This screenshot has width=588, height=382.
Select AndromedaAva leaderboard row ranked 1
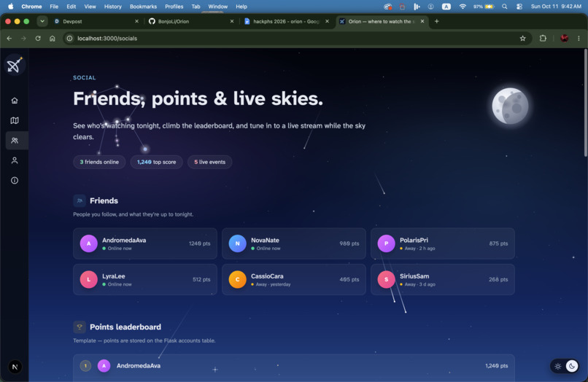click(x=293, y=366)
